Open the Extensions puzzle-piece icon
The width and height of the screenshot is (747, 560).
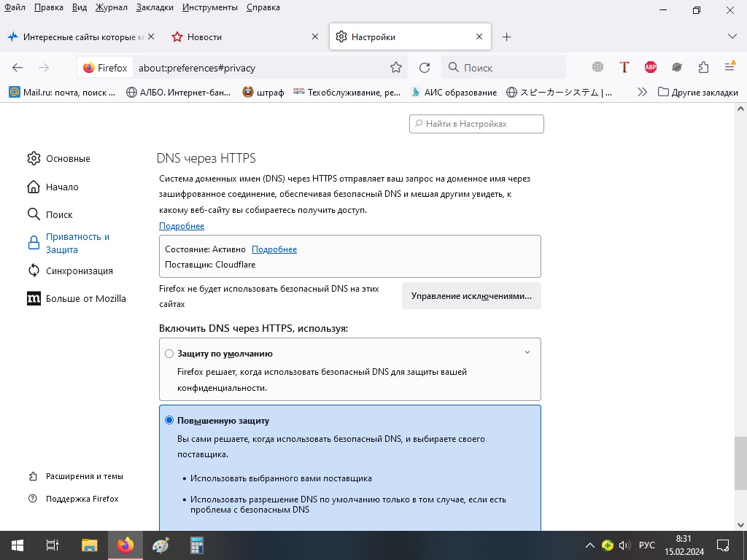703,68
